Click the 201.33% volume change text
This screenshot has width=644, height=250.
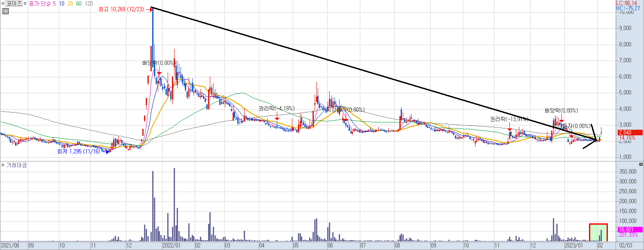[x=628, y=235]
